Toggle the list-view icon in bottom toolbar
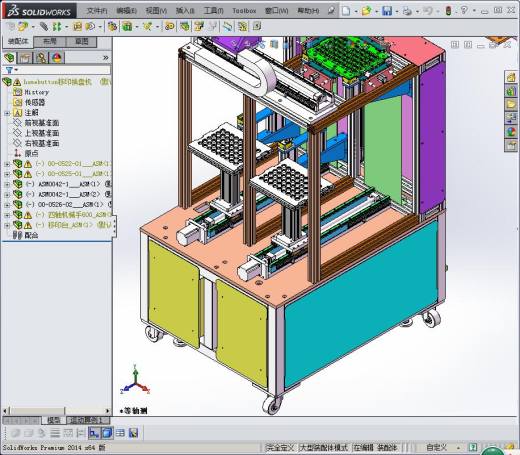520x455 pixels. (x=120, y=433)
